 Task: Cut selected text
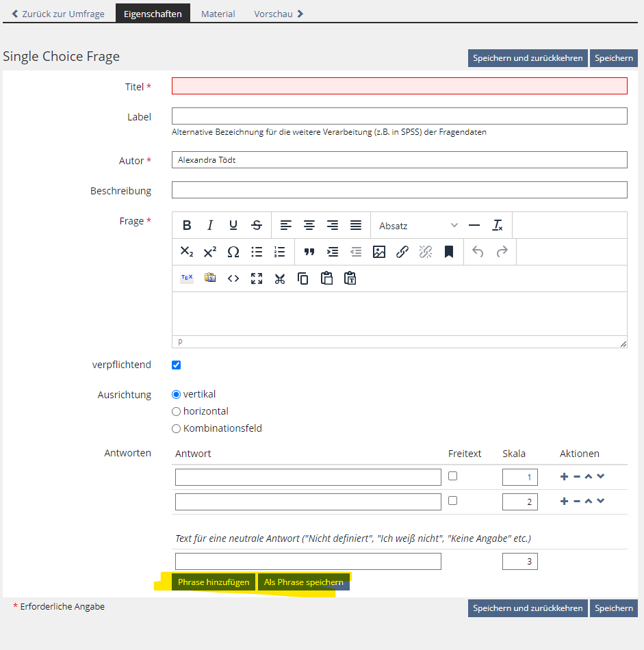click(x=279, y=278)
